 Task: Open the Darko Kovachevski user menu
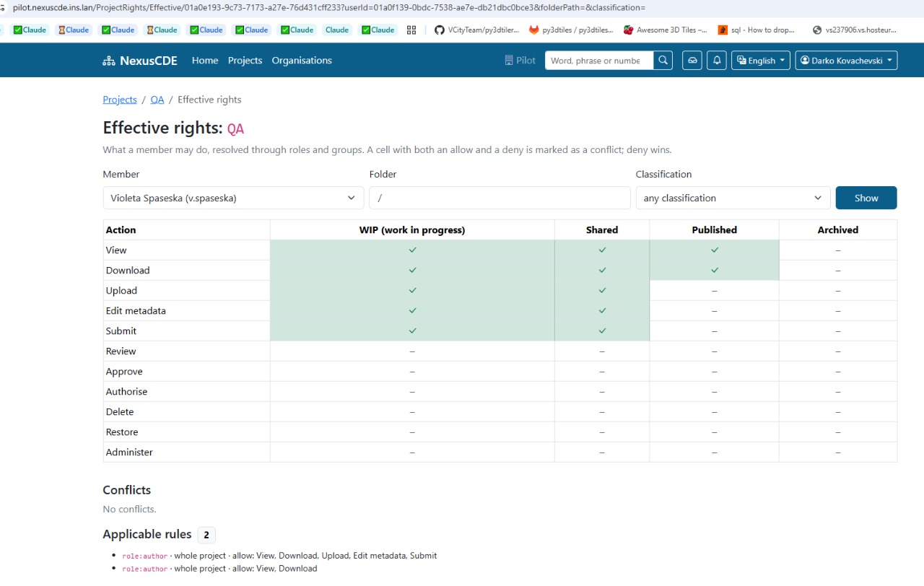coord(846,61)
